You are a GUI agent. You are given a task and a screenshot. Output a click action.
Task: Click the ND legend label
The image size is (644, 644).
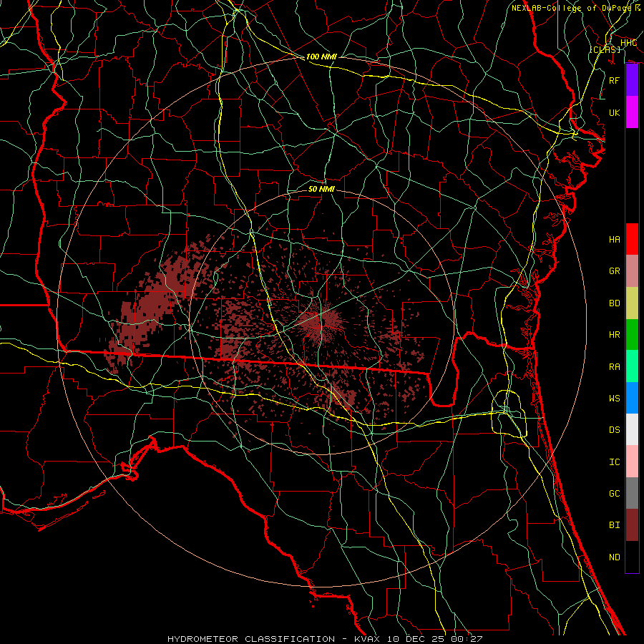point(615,557)
